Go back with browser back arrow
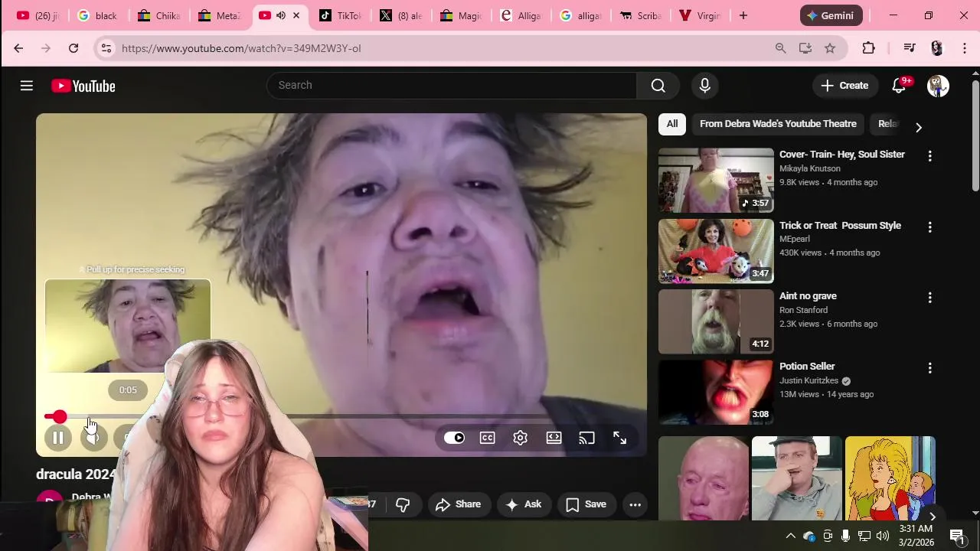980x551 pixels. (18, 48)
